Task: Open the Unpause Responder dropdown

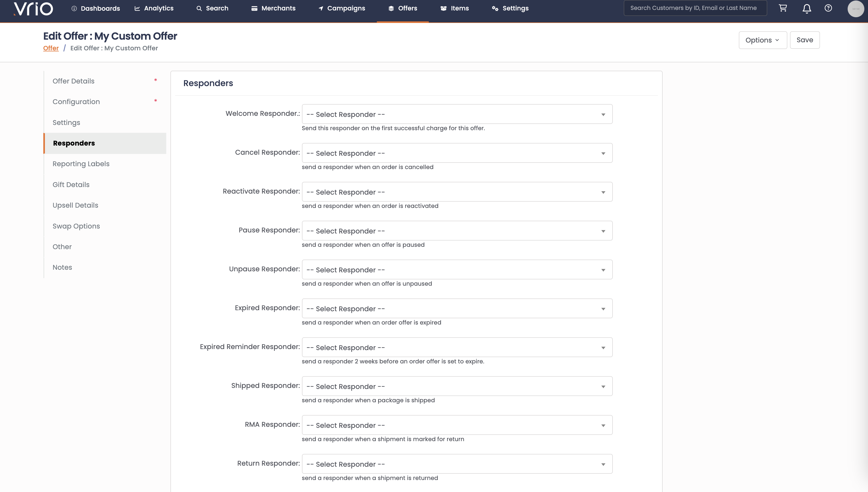Action: [457, 270]
